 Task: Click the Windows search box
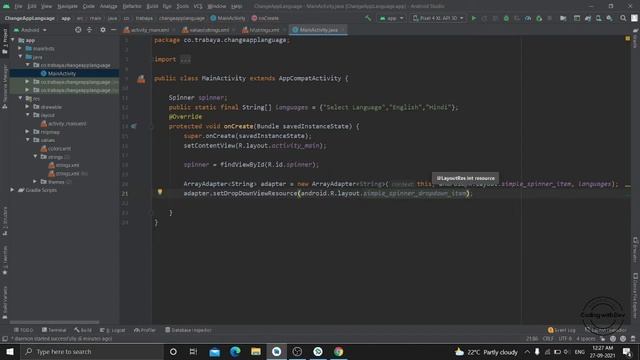(92, 351)
